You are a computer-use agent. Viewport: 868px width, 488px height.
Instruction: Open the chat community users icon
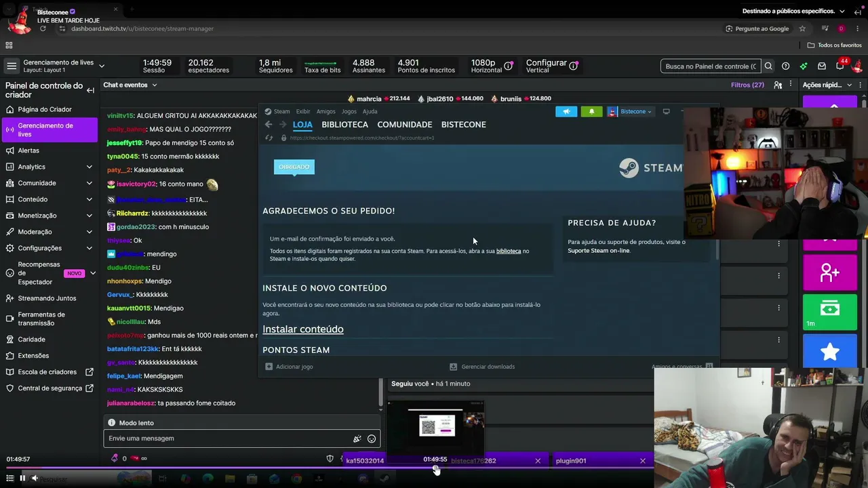coord(778,85)
